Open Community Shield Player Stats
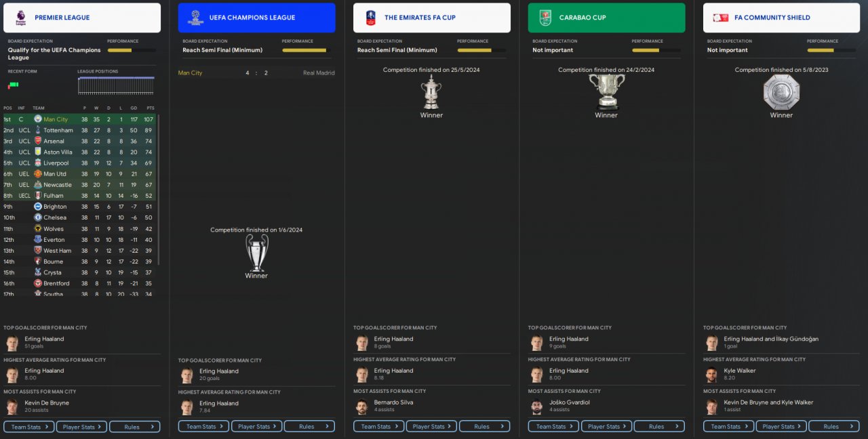 [x=782, y=427]
